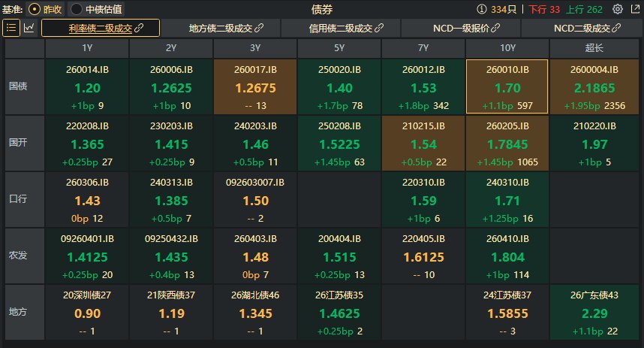The image size is (644, 348).
Task: Click info icon next to 334只
Action: pos(481,9)
